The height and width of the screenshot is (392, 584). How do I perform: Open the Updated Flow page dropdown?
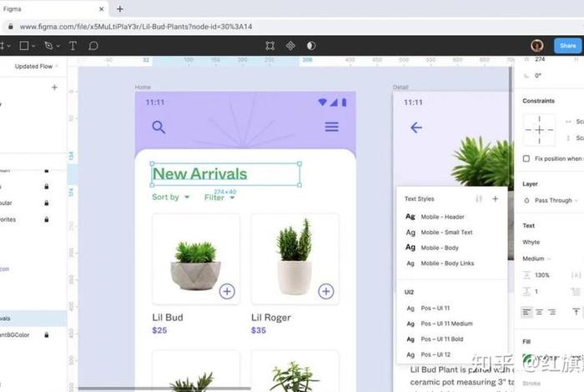coord(37,66)
